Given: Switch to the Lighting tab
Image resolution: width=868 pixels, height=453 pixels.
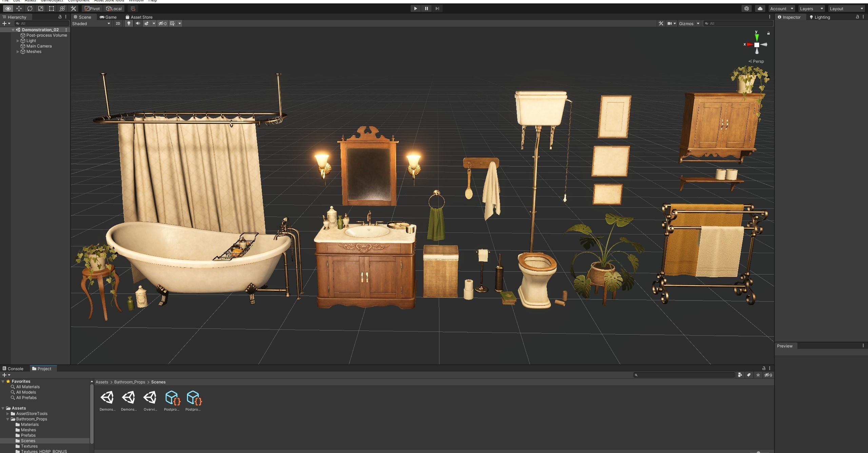Looking at the screenshot, I should coord(820,17).
